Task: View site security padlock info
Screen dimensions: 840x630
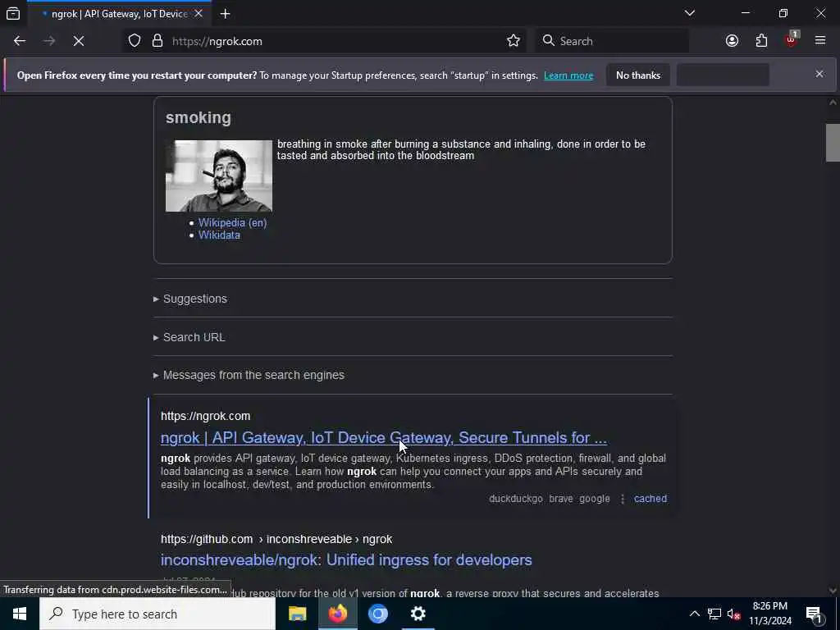Action: (157, 41)
